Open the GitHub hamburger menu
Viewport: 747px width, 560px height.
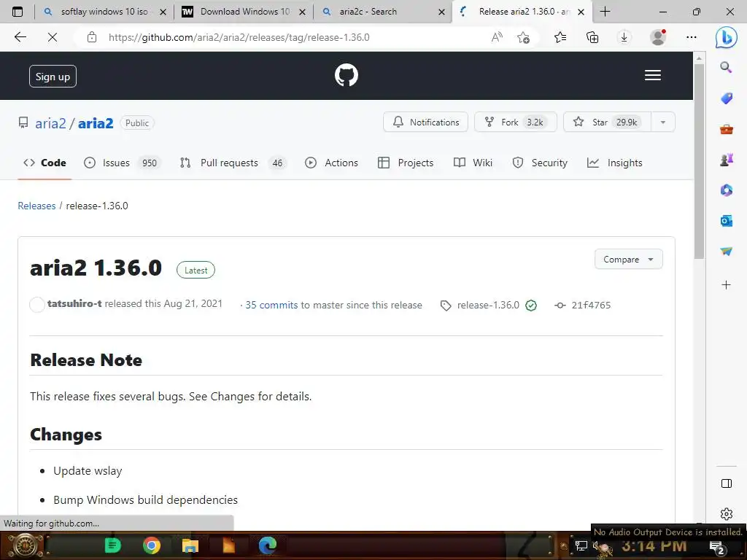click(652, 75)
